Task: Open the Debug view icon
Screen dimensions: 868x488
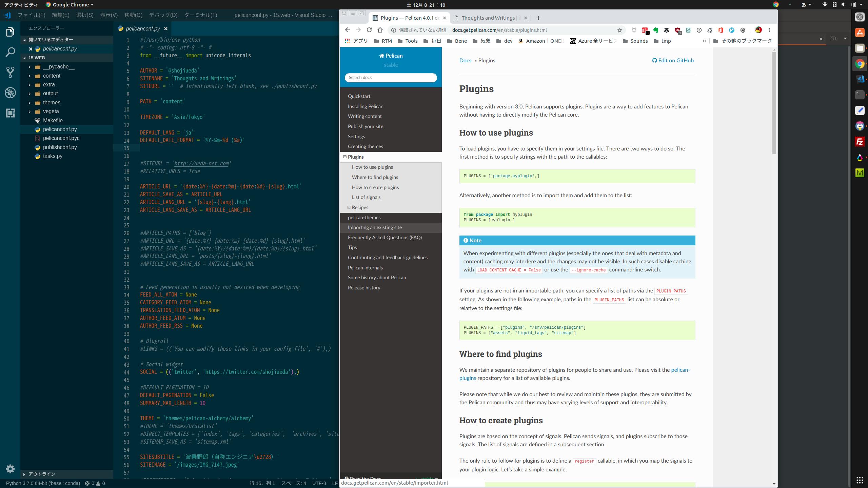Action: click(x=10, y=93)
